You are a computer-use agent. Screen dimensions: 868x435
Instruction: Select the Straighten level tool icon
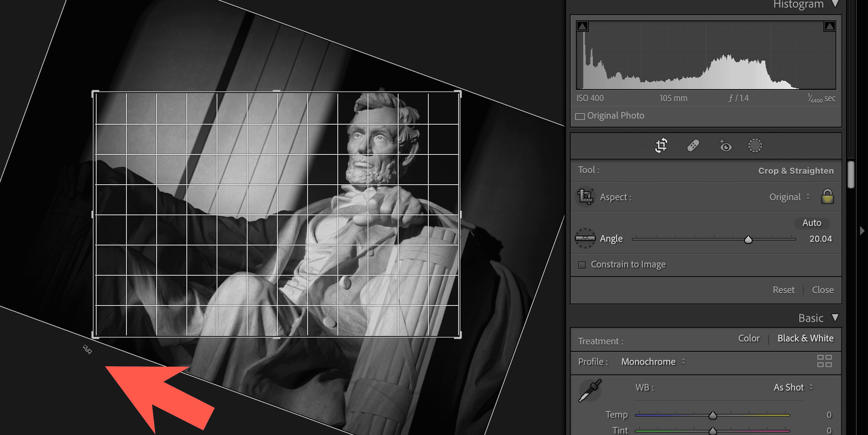(585, 238)
